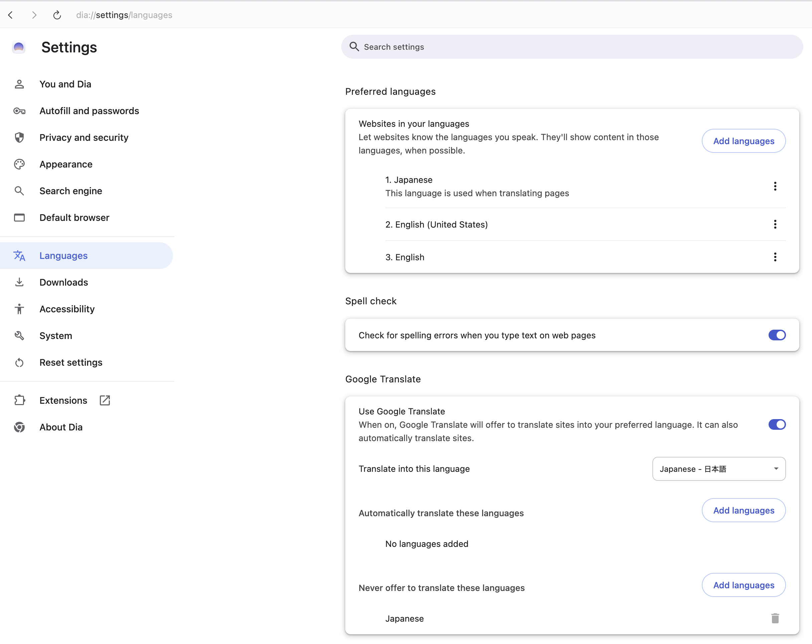Open Translate into this language dropdown
This screenshot has width=812, height=644.
point(719,469)
